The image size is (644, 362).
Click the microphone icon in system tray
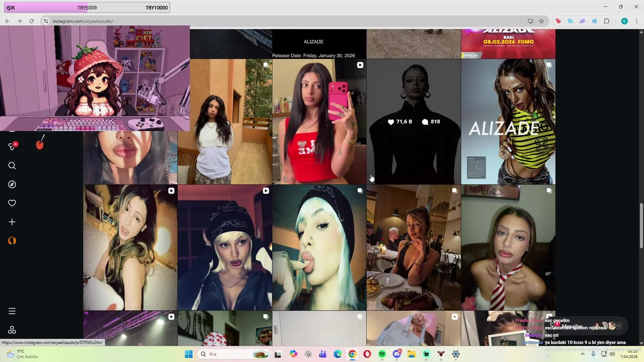click(593, 354)
